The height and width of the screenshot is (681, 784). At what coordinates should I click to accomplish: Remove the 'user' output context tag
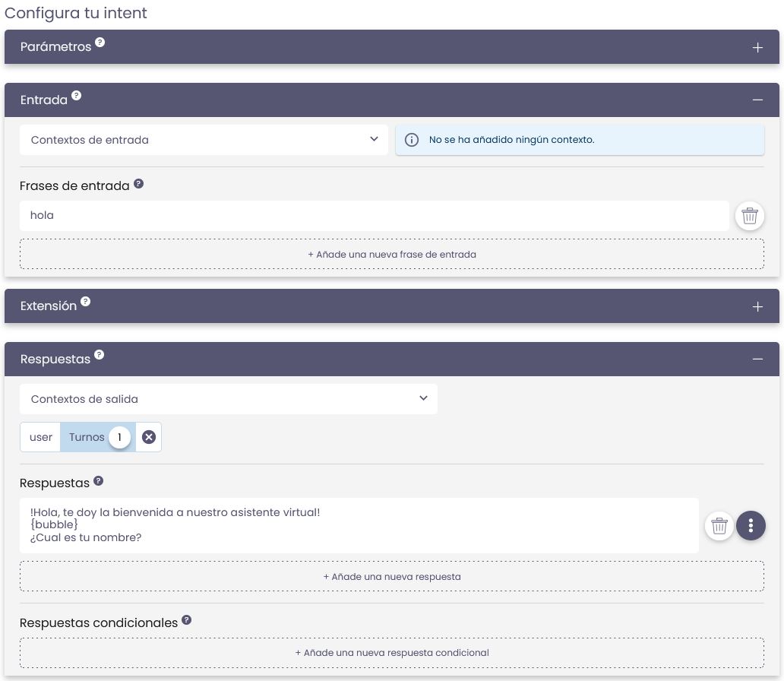click(x=149, y=437)
